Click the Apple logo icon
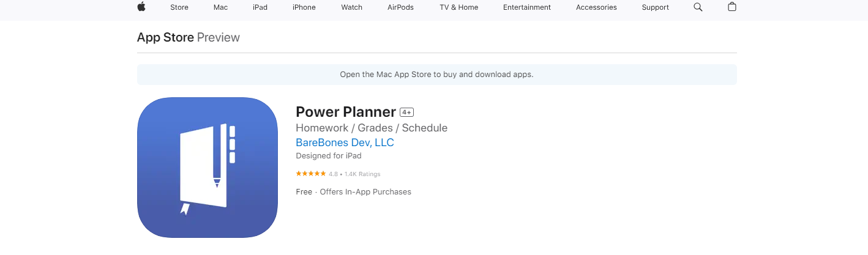This screenshot has height=255, width=868. 141,7
